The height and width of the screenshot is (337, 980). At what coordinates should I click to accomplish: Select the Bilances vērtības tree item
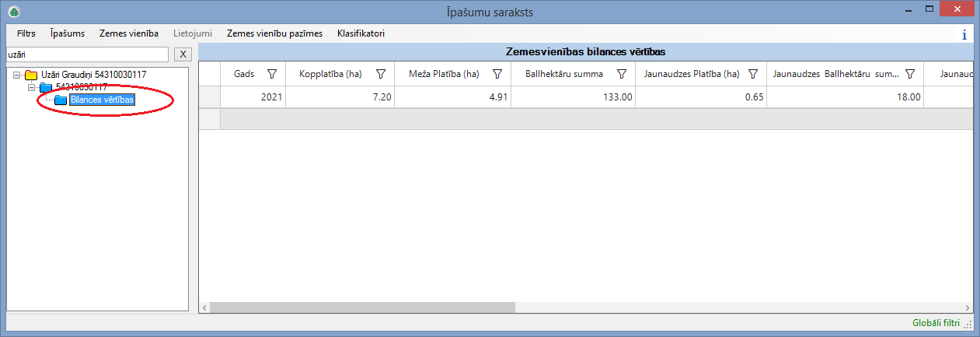pos(102,100)
